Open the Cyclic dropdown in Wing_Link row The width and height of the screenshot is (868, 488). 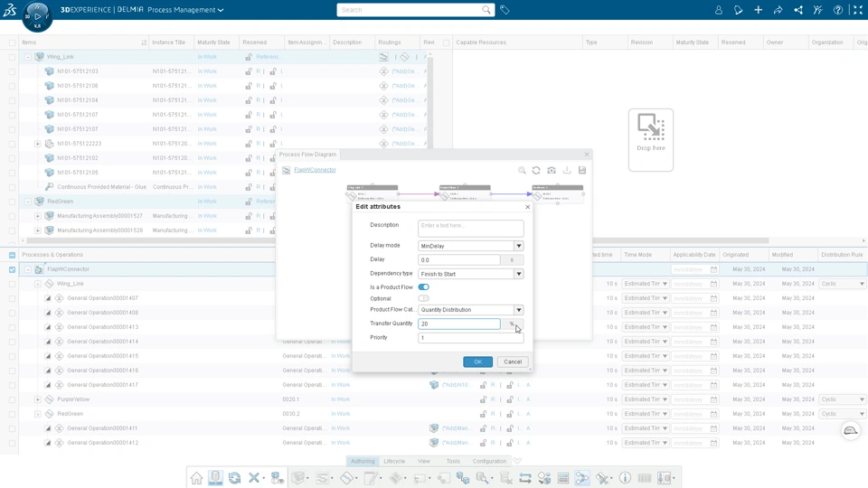coord(843,284)
